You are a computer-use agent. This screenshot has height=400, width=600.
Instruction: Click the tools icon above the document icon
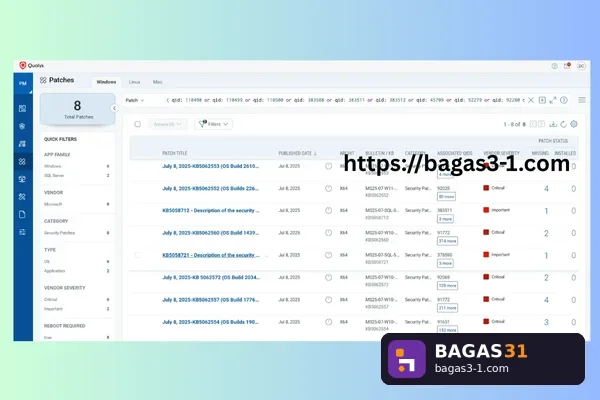click(22, 196)
